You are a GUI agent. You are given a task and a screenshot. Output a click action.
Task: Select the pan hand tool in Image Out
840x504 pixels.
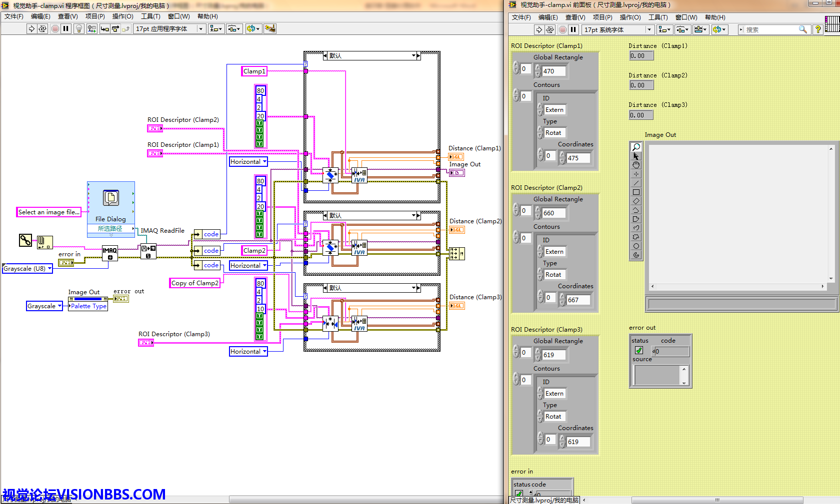click(x=636, y=165)
